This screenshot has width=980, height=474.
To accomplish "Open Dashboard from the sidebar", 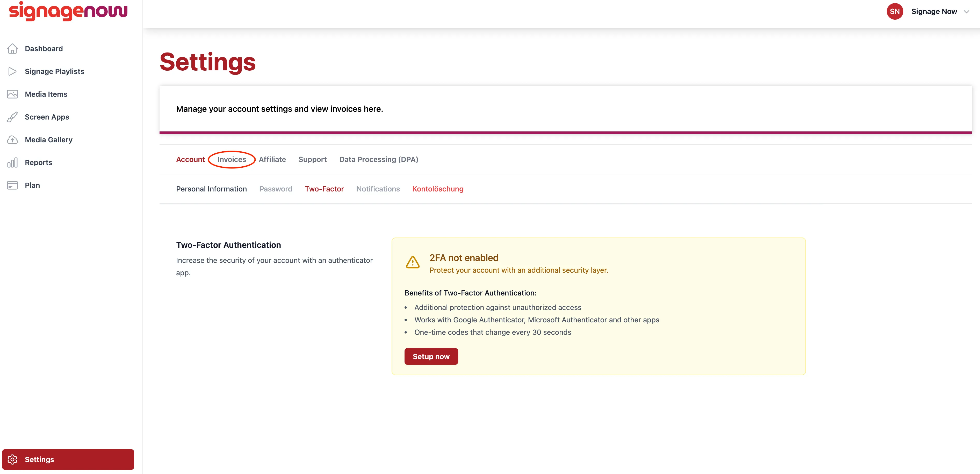I will click(44, 49).
